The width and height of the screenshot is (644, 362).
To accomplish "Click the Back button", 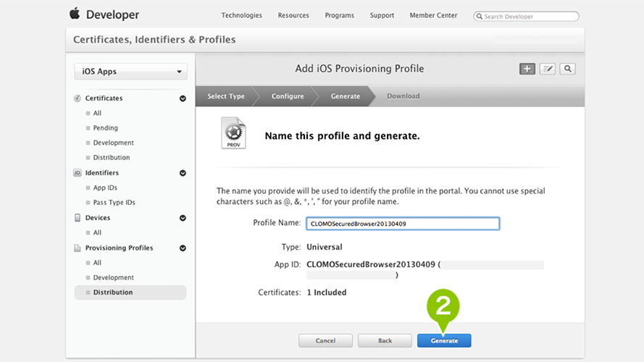I will click(385, 341).
